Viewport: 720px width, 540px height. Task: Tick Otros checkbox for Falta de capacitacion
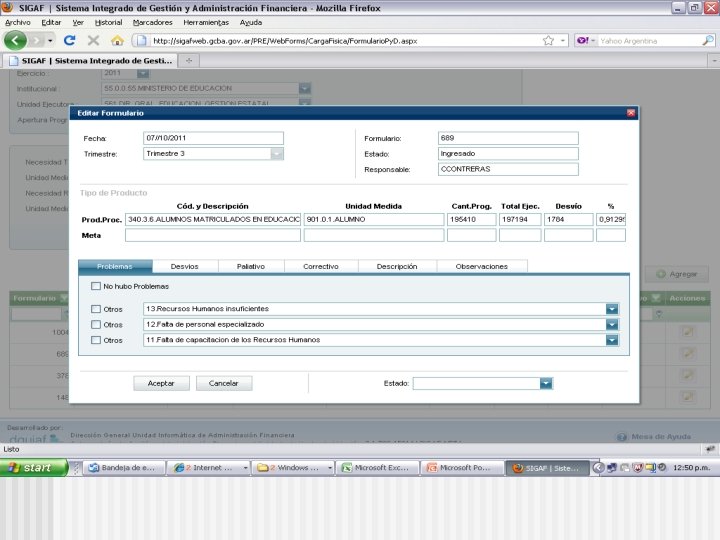click(96, 340)
